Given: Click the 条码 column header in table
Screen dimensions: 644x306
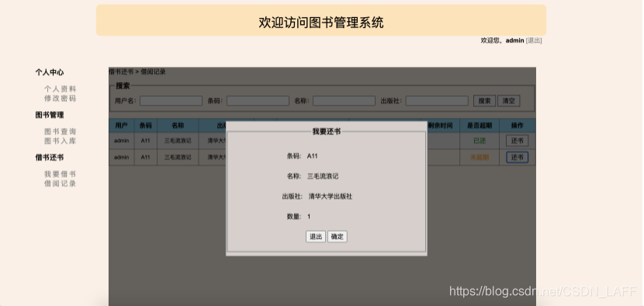Looking at the screenshot, I should (145, 126).
